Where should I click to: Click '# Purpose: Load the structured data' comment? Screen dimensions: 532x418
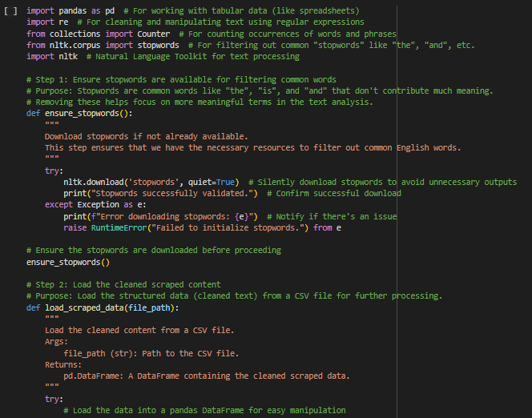(235, 296)
